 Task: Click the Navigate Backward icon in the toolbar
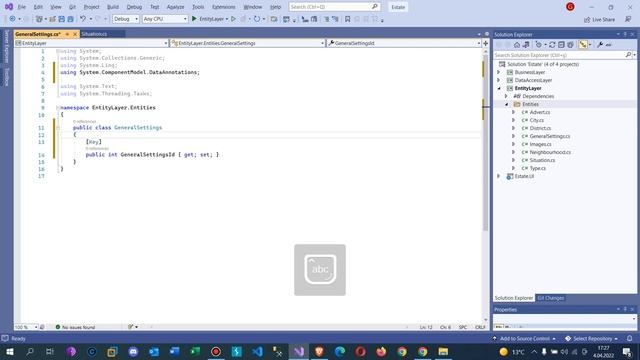click(x=12, y=19)
